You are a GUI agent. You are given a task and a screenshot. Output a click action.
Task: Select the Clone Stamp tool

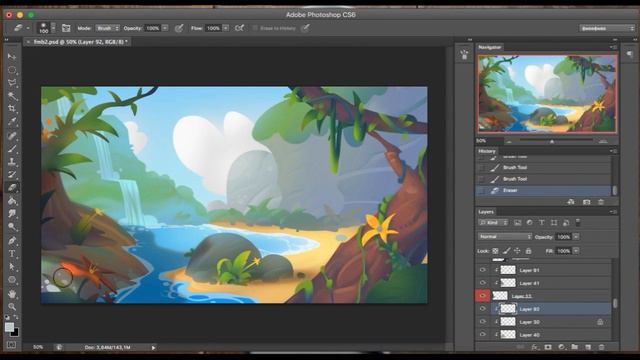pyautogui.click(x=12, y=162)
